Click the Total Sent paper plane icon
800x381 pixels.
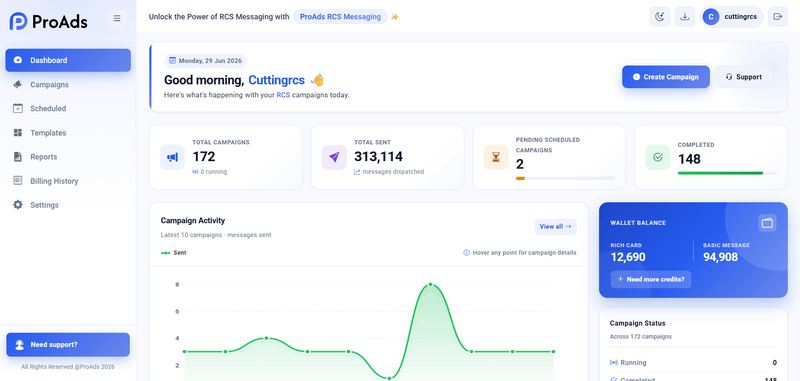334,157
